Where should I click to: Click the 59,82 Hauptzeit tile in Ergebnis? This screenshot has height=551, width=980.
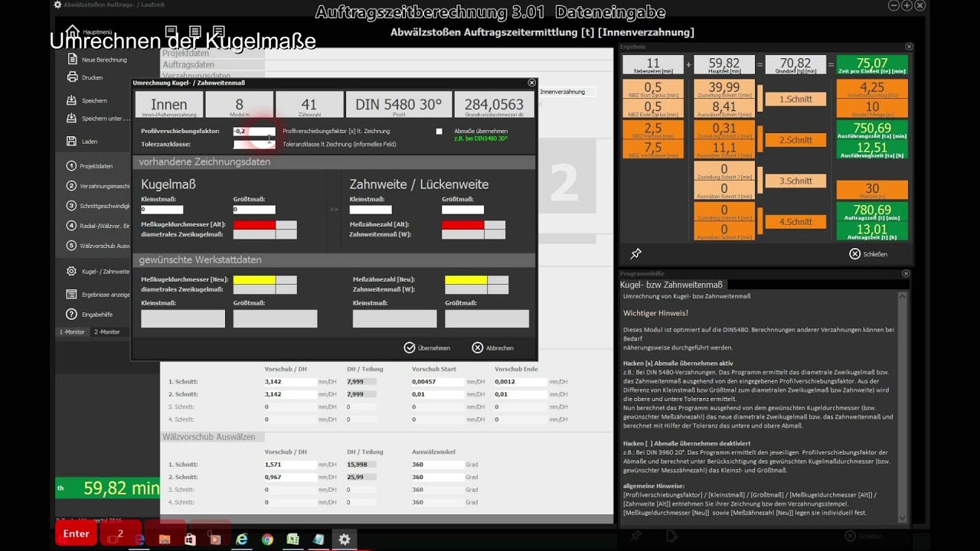point(724,64)
